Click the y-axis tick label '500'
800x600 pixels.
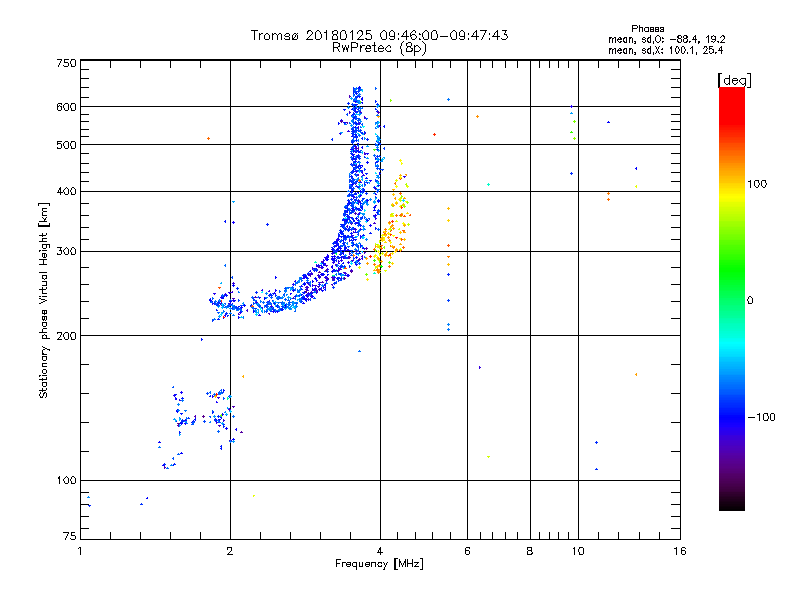tap(66, 145)
